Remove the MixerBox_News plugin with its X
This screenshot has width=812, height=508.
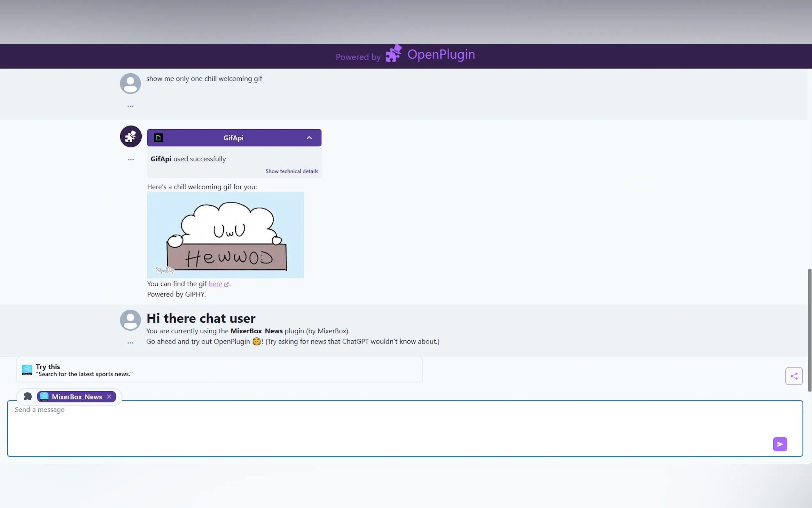[109, 396]
